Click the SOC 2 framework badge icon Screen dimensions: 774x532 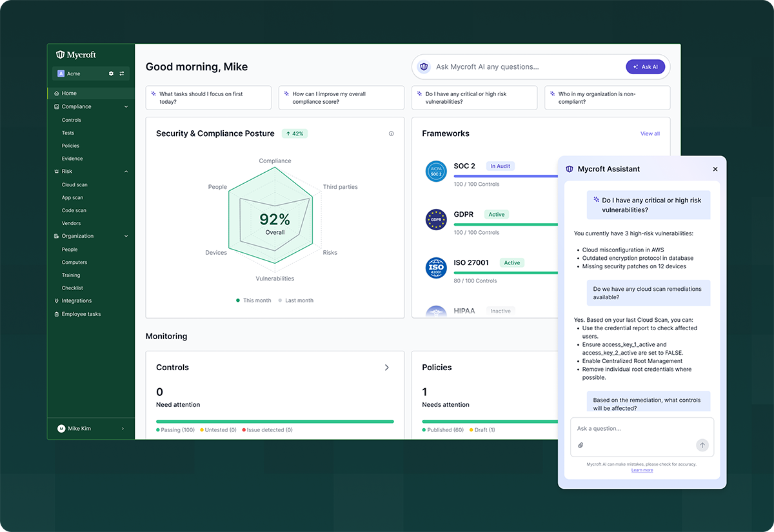tap(436, 171)
